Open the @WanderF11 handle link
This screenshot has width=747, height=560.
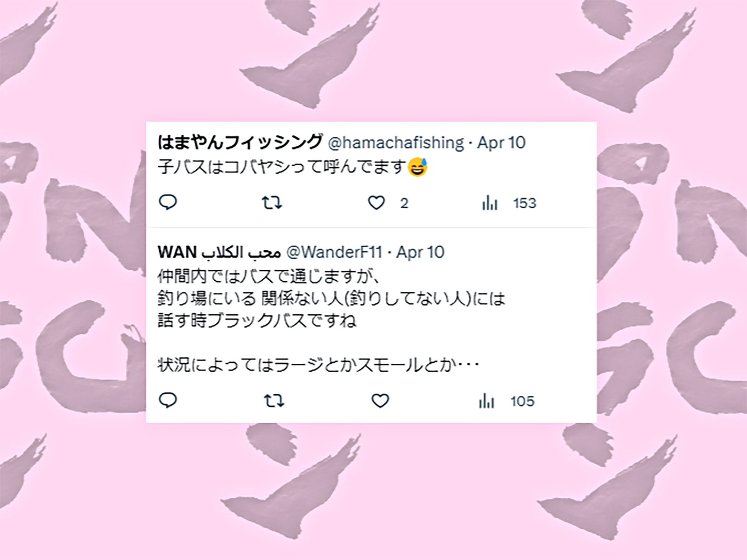point(334,252)
